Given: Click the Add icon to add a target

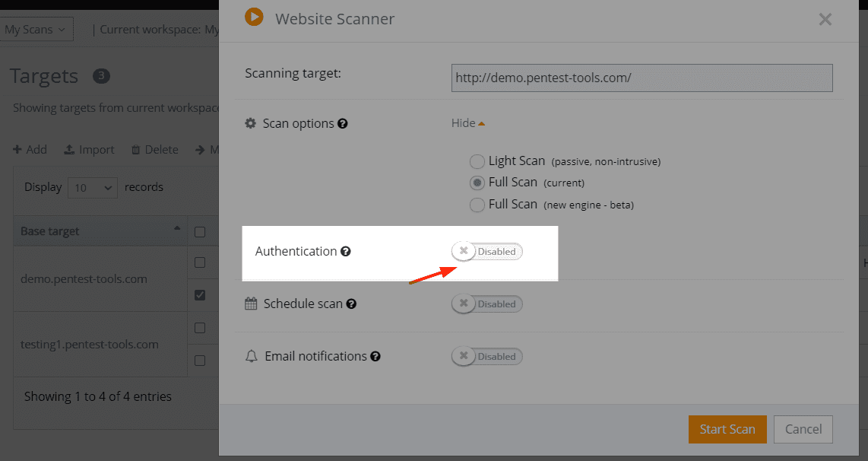Looking at the screenshot, I should pos(18,149).
